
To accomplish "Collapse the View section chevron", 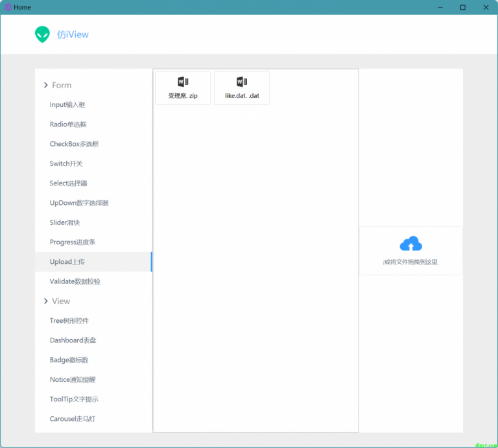I will pyautogui.click(x=46, y=301).
